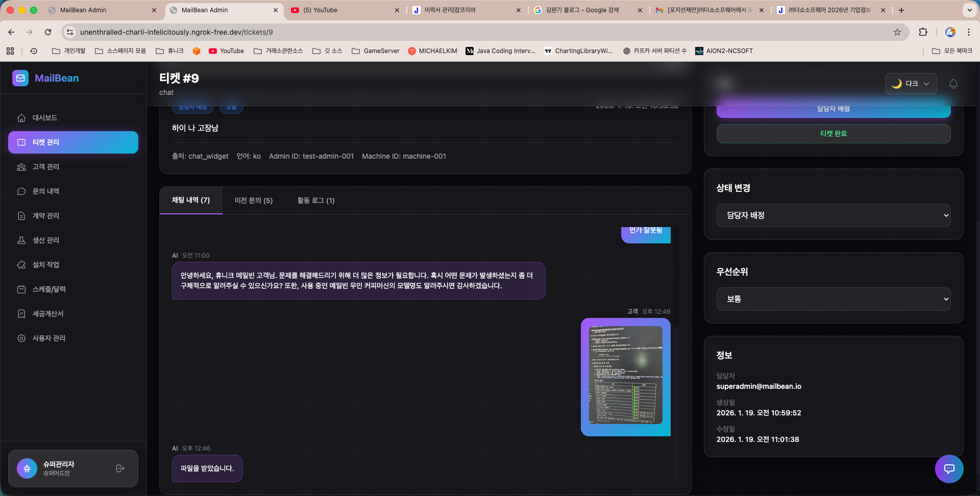Image resolution: width=980 pixels, height=496 pixels.
Task: View site information icon in address bar
Action: pyautogui.click(x=70, y=32)
